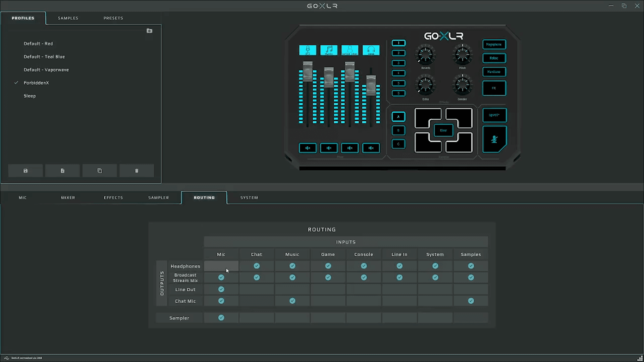
Task: Uncheck Mic routing to Line Out
Action: 221,289
